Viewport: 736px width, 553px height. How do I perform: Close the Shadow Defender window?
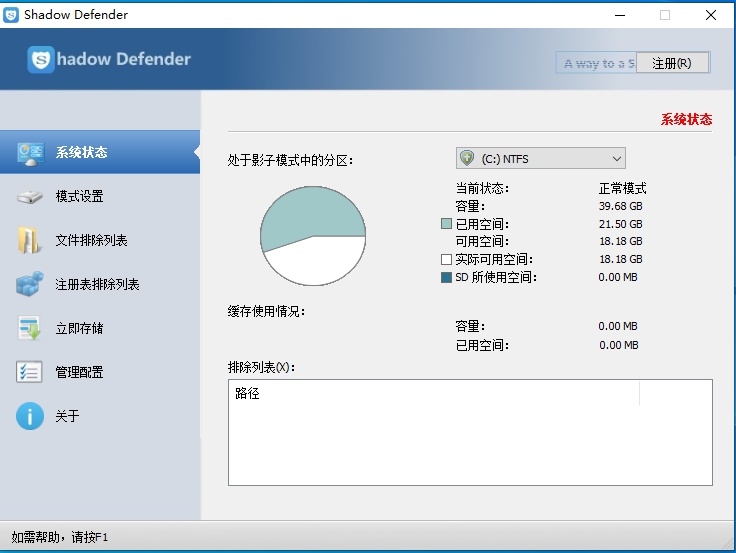[711, 15]
